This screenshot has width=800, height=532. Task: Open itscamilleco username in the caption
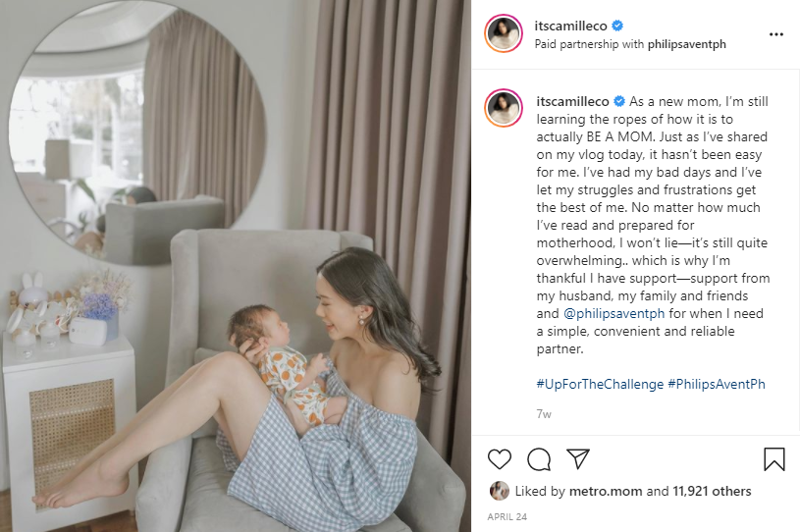(572, 101)
